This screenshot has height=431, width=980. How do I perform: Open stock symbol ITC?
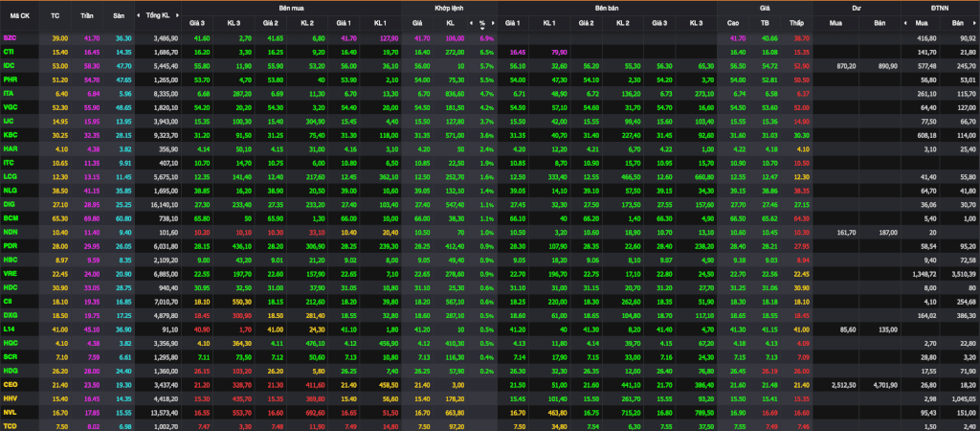(9, 163)
